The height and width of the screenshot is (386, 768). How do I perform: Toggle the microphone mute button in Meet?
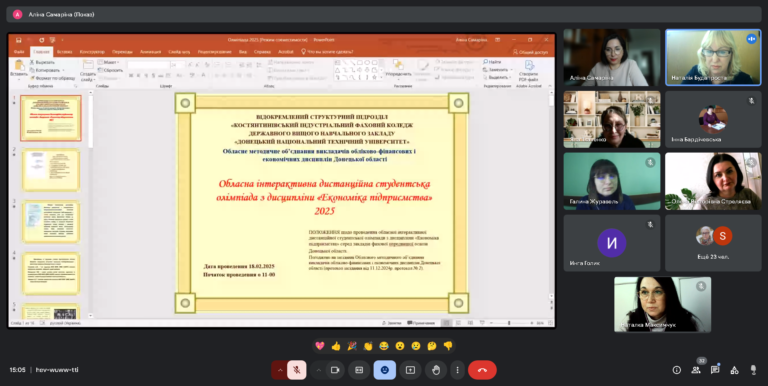pos(296,370)
